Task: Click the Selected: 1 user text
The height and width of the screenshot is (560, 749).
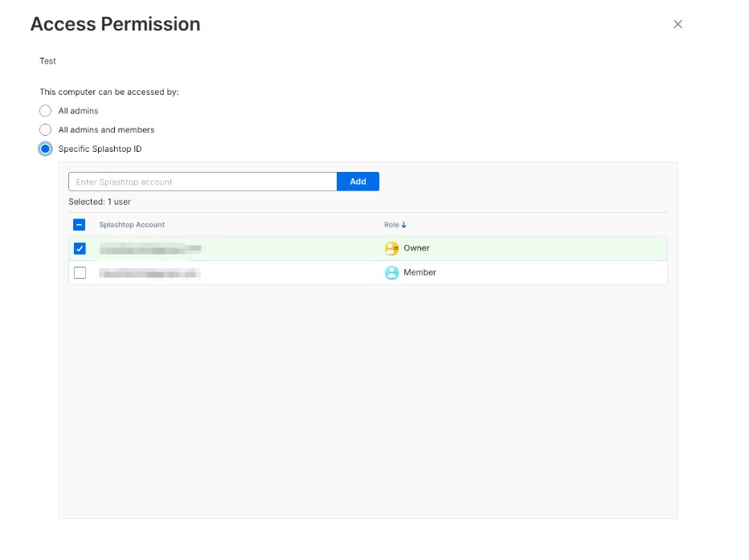Action: click(100, 202)
